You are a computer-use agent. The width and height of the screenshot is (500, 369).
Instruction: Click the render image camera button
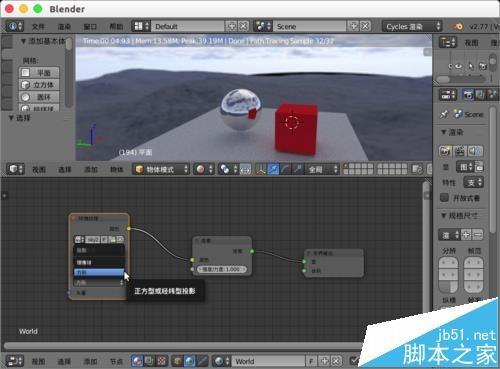click(x=445, y=151)
